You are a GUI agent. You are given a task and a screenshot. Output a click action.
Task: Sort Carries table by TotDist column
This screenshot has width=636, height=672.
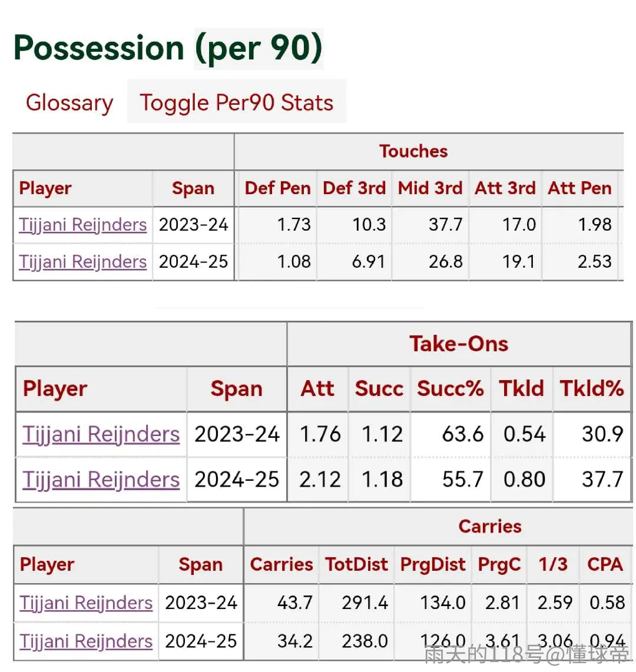pos(356,564)
